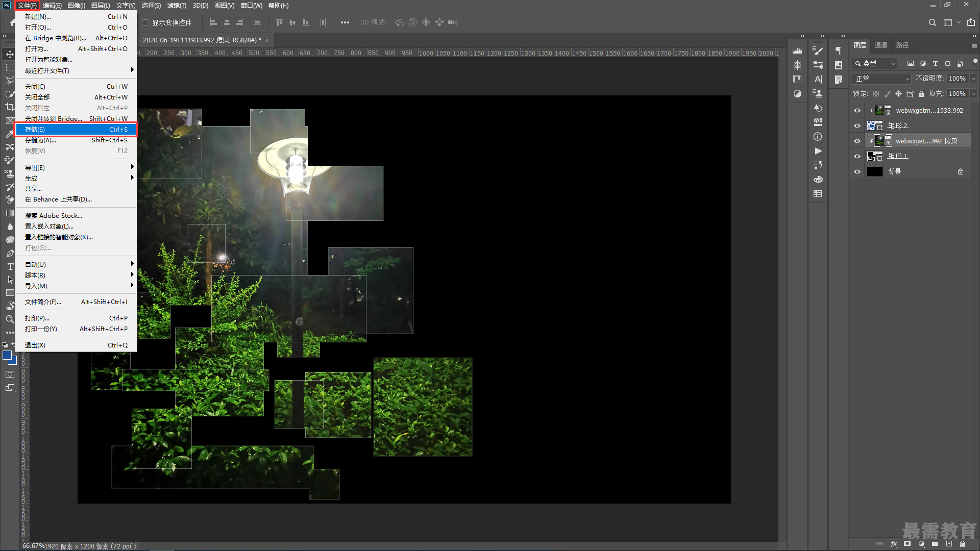Viewport: 980px width, 551px height.
Task: Click the background color swatch
Action: coord(14,361)
